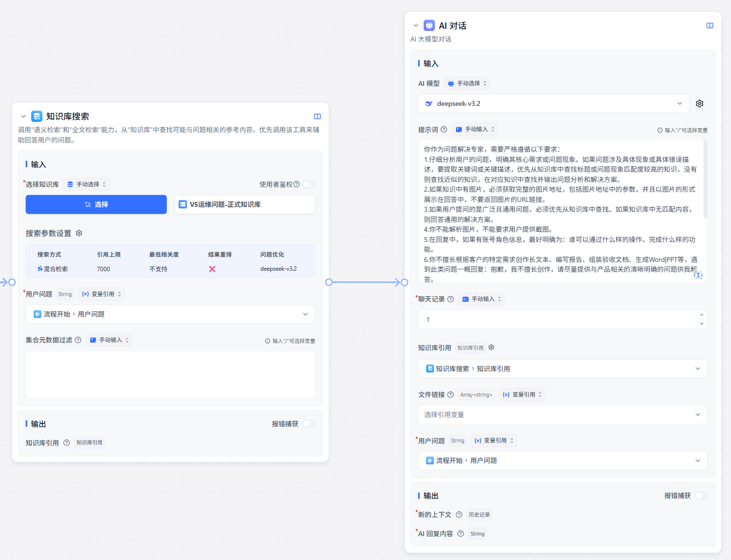The height and width of the screenshot is (560, 731).
Task: Click into the 集合元数据过滤 text area
Action: [x=170, y=374]
